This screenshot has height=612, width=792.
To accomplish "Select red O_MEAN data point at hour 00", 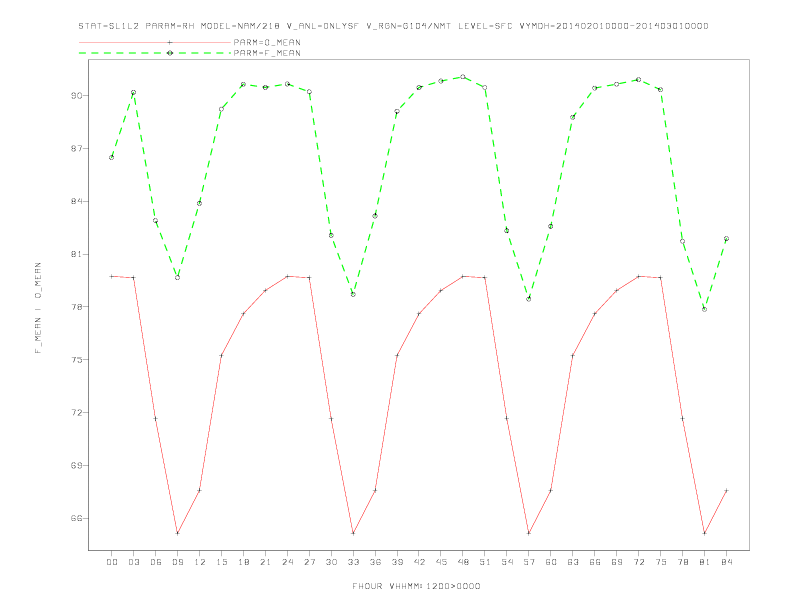I will coord(112,276).
